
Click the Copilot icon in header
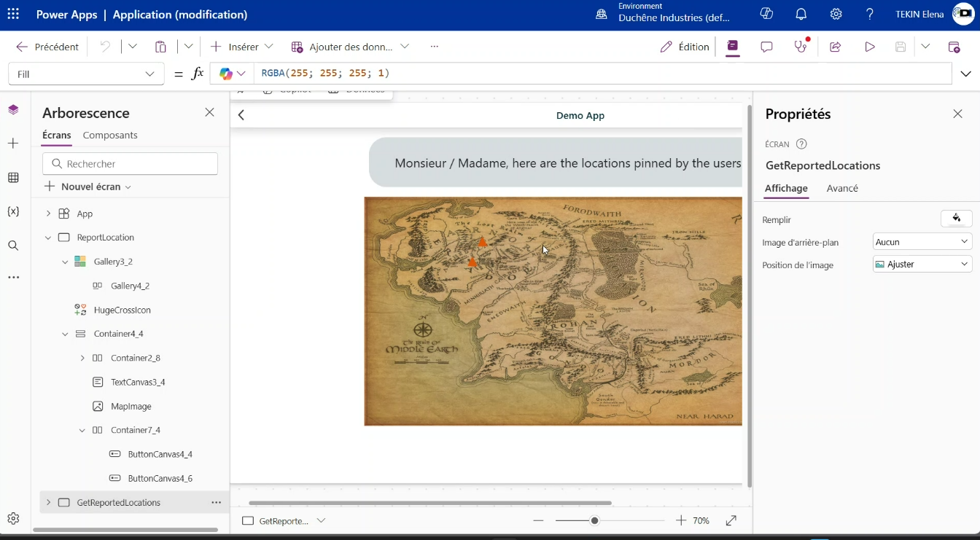point(766,15)
